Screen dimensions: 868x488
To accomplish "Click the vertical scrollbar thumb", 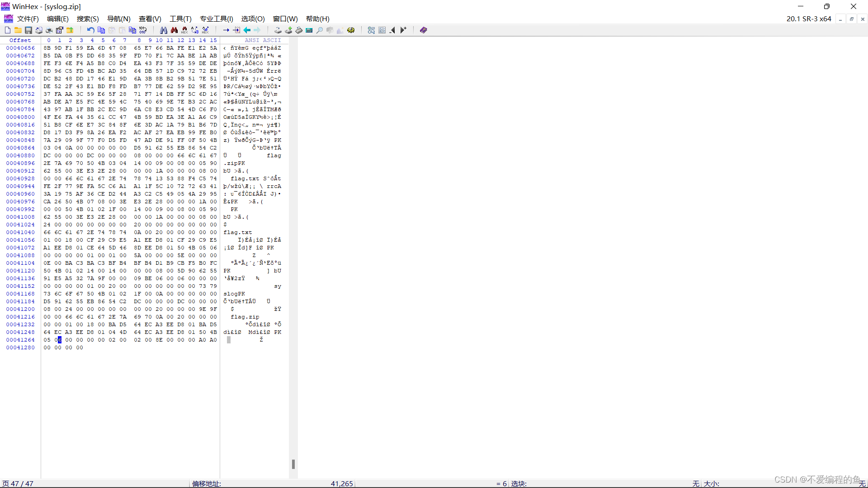I will [294, 464].
